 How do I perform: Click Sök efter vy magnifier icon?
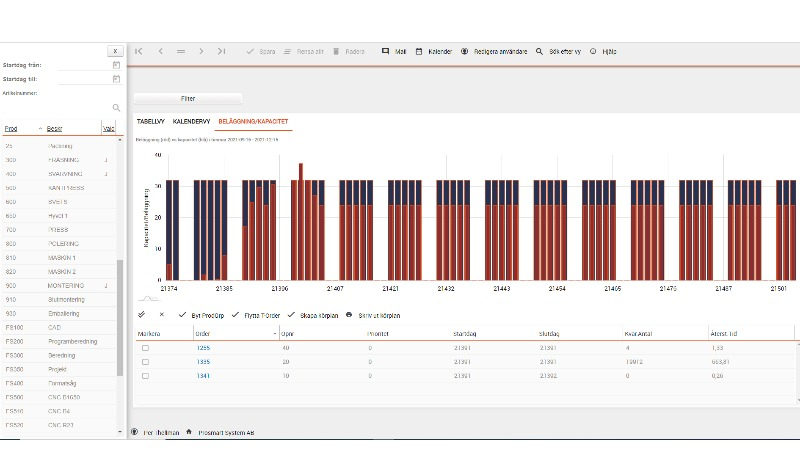click(x=539, y=52)
